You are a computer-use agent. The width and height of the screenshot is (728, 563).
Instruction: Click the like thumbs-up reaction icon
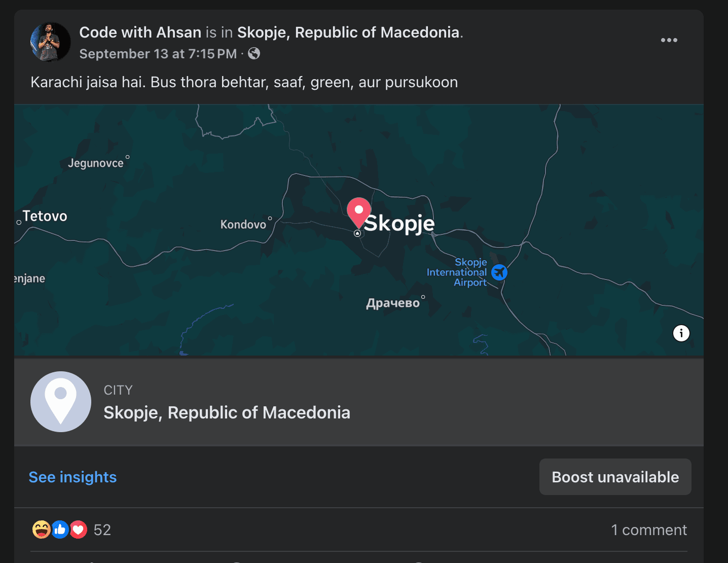tap(60, 530)
